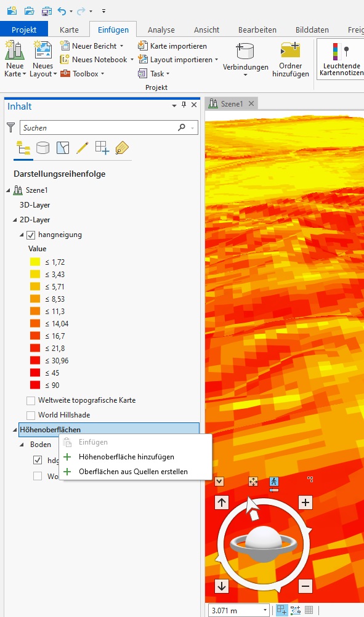This screenshot has height=617, width=364.
Task: Check the World Hillshade layer
Action: [x=31, y=415]
